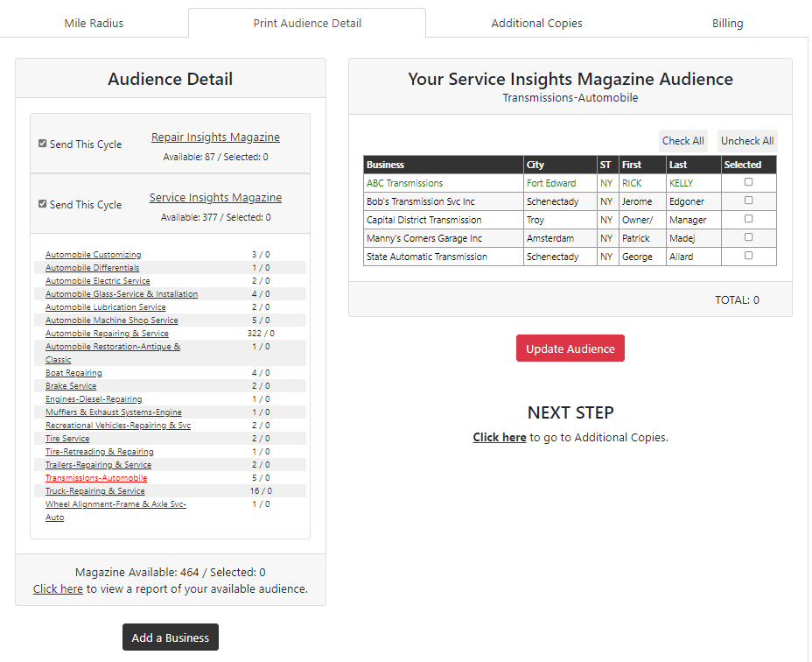The image size is (812, 662).
Task: Click the Tire Service category link
Action: click(x=67, y=439)
